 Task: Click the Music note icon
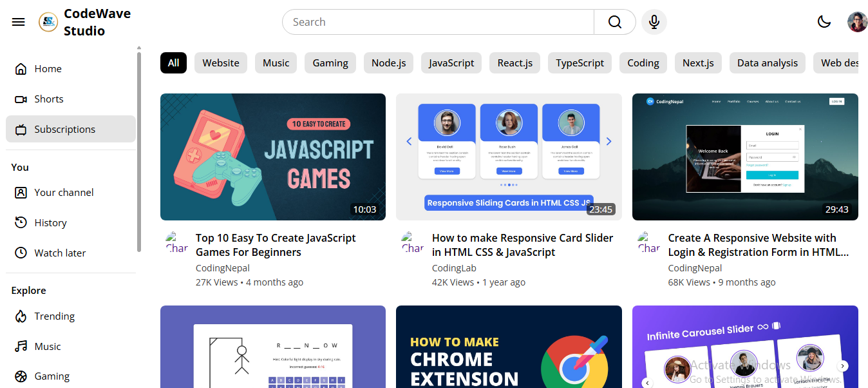[x=21, y=347]
